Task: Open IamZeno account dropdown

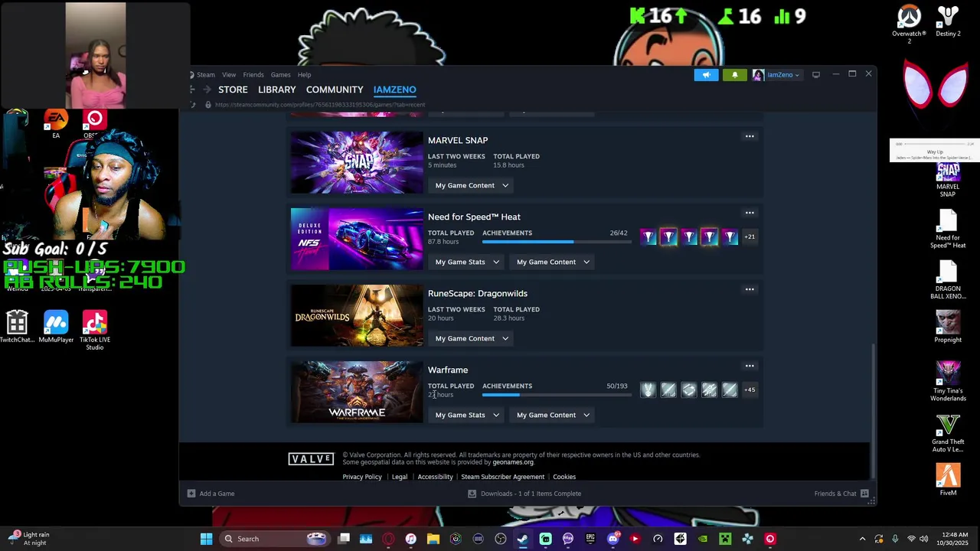Action: (776, 74)
